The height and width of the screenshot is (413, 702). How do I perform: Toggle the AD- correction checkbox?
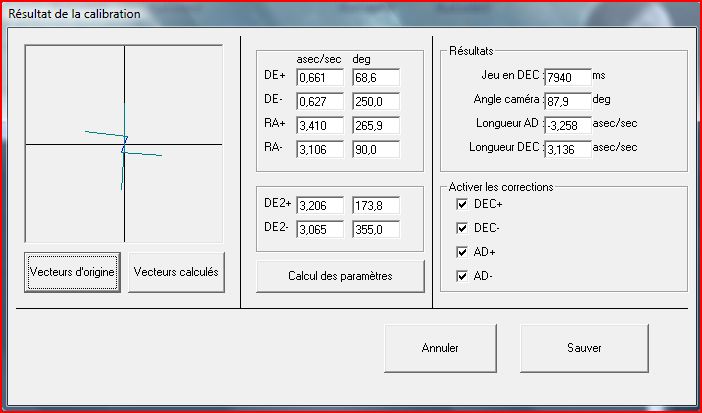point(462,276)
